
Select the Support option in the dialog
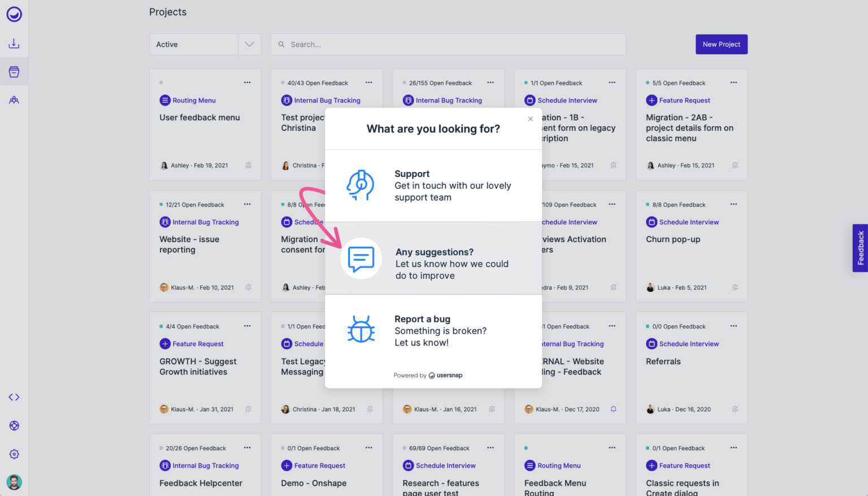click(x=433, y=186)
